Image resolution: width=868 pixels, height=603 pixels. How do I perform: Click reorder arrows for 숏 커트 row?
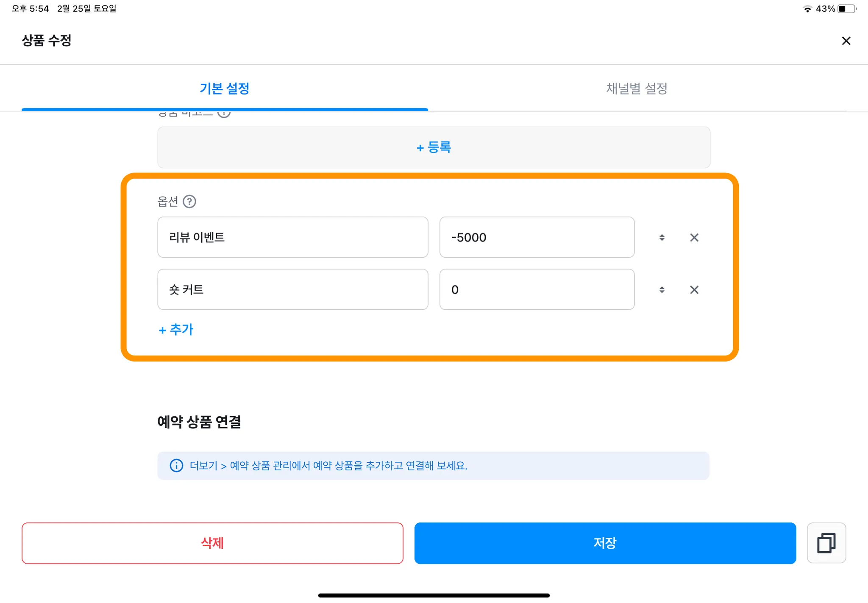662,290
